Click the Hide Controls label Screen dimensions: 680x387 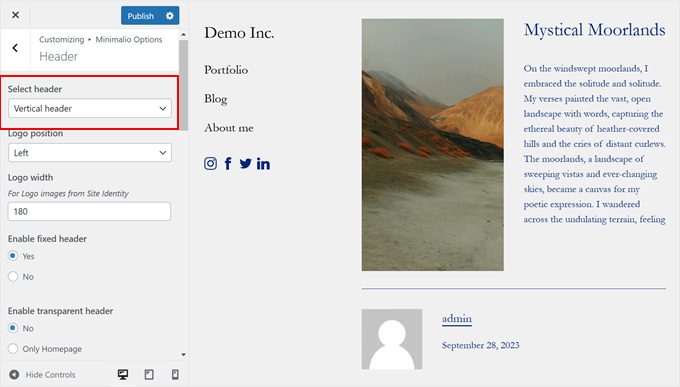(50, 375)
